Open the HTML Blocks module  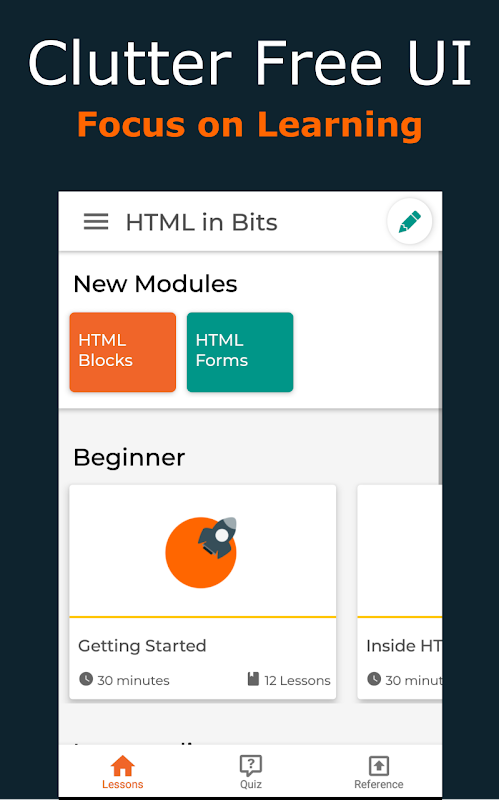pos(123,352)
